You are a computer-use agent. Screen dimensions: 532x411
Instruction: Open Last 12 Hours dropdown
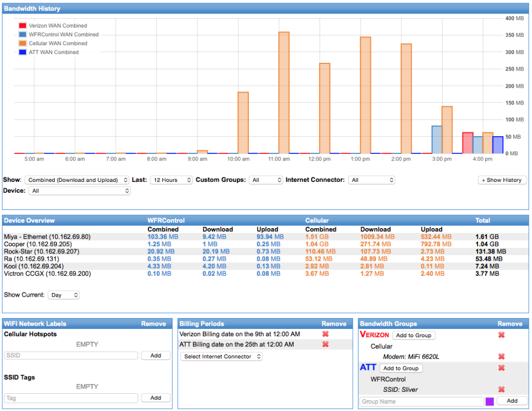[x=171, y=180]
